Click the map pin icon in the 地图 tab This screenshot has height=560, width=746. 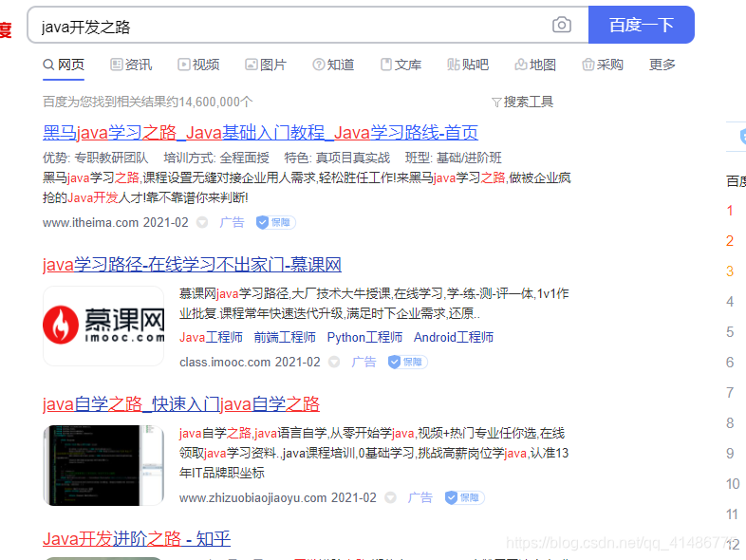coord(520,65)
